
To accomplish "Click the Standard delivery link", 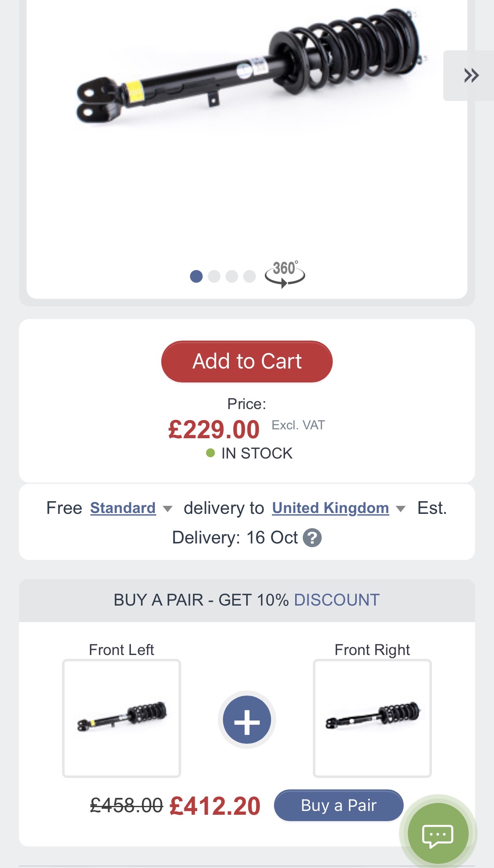I will pyautogui.click(x=123, y=508).
